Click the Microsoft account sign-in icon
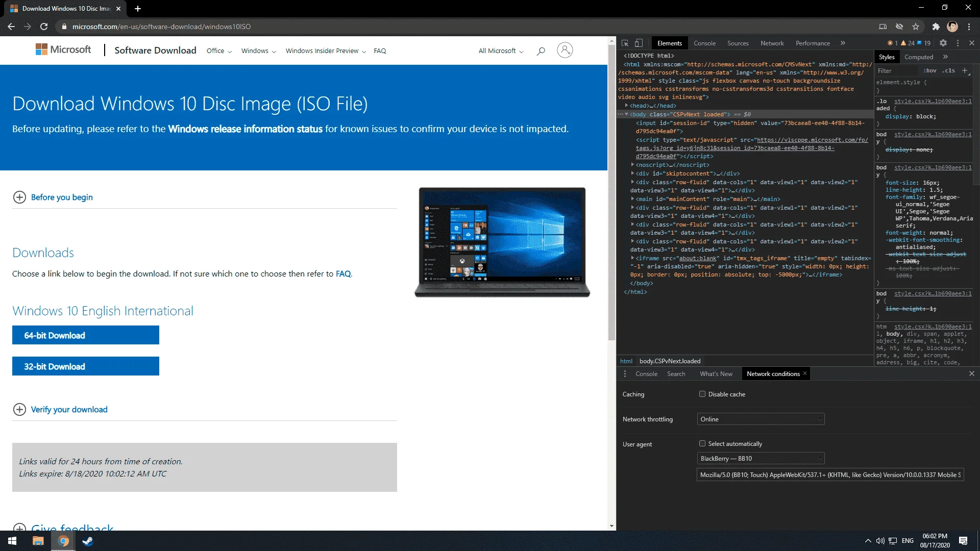Image resolution: width=980 pixels, height=551 pixels. coord(565,50)
